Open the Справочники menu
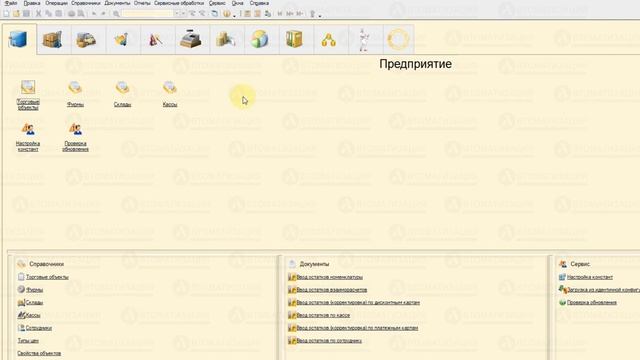640x360 pixels. coord(85,3)
